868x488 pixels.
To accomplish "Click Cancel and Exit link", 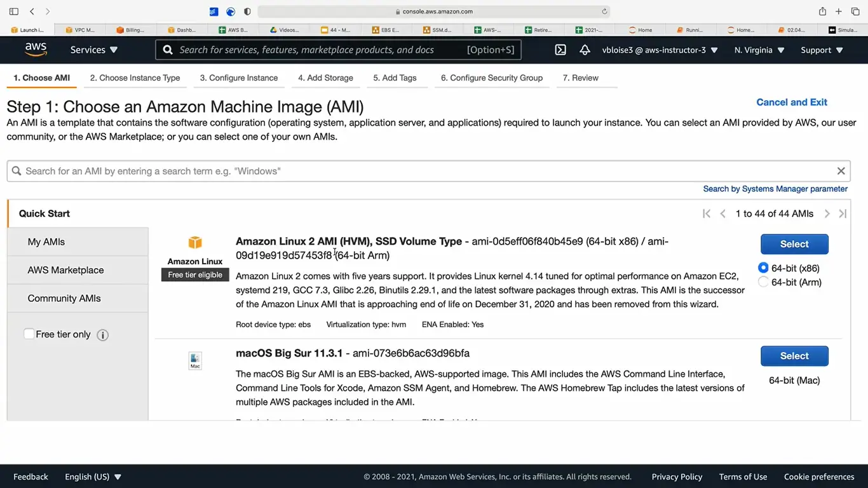I will point(792,102).
